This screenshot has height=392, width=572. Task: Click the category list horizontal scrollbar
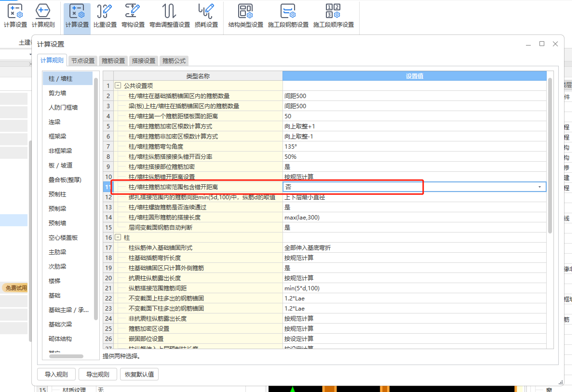(x=66, y=356)
